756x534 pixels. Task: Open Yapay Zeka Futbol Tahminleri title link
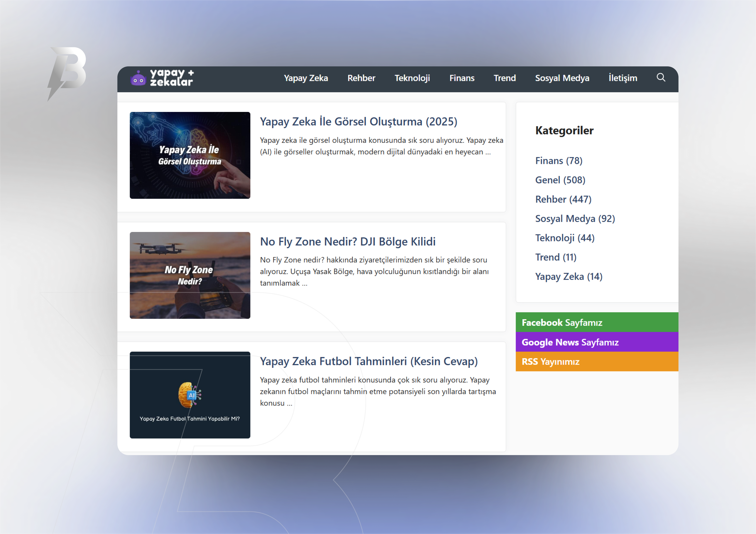[x=368, y=362]
